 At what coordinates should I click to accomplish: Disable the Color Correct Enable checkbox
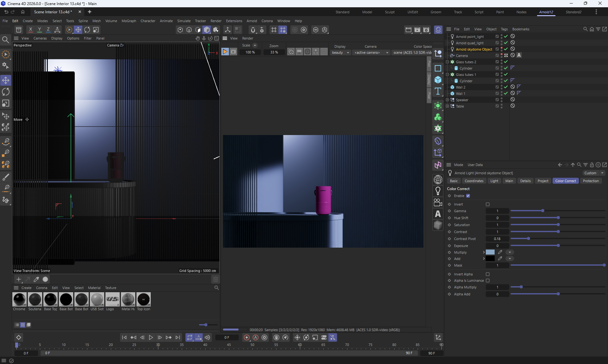tap(468, 196)
